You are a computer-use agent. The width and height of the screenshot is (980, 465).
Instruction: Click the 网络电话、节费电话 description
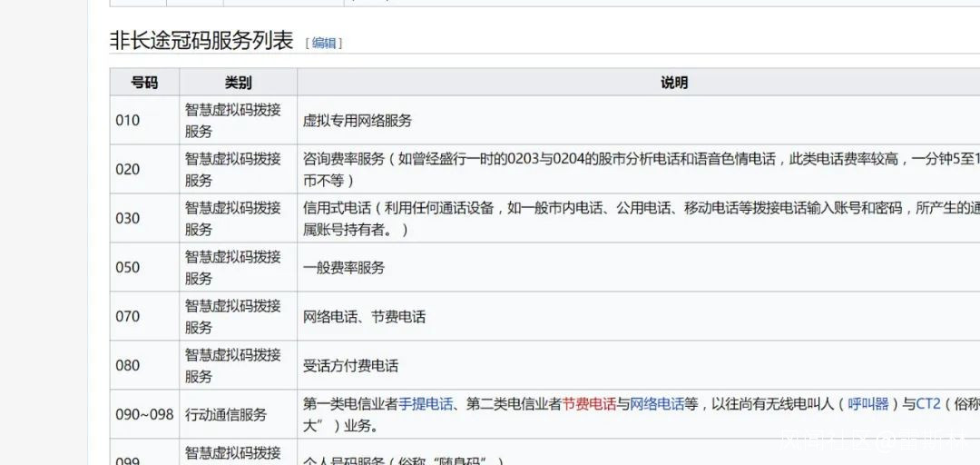(365, 317)
